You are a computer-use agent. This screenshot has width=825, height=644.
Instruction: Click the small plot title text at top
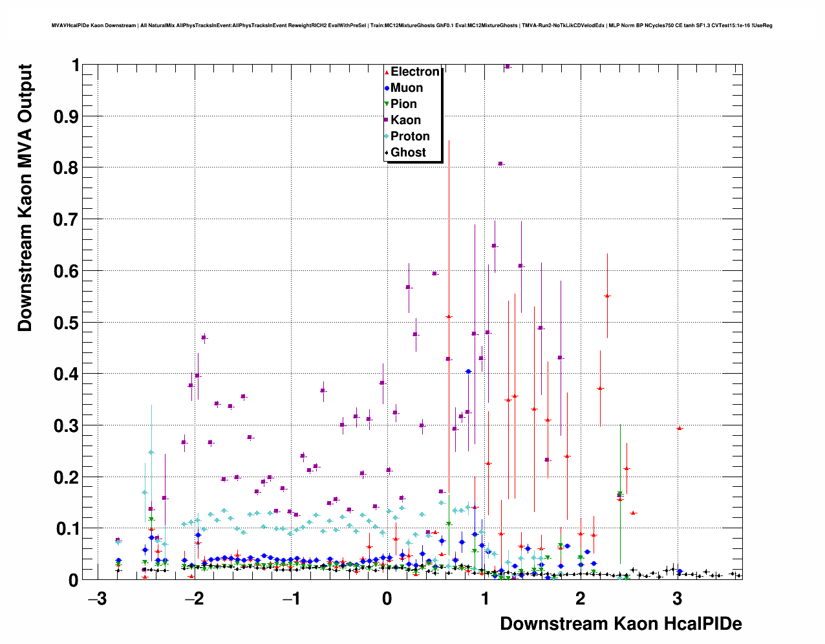tap(412, 26)
